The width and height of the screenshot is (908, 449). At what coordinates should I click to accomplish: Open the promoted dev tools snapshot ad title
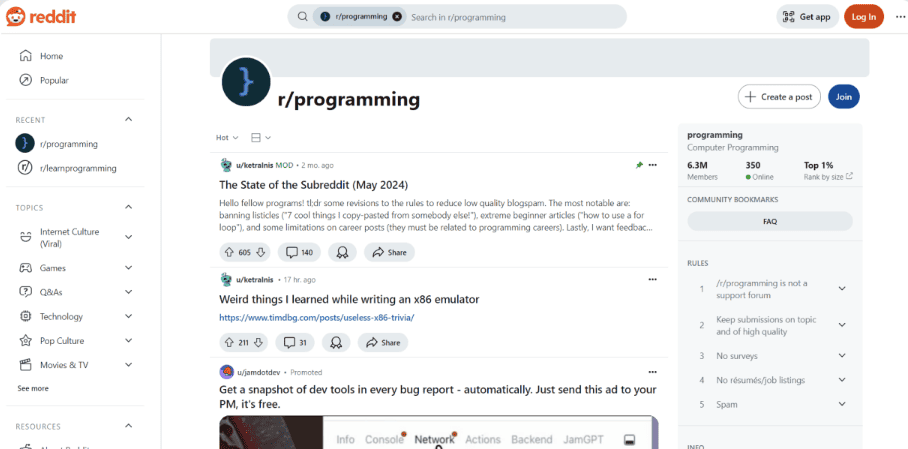[x=437, y=397]
